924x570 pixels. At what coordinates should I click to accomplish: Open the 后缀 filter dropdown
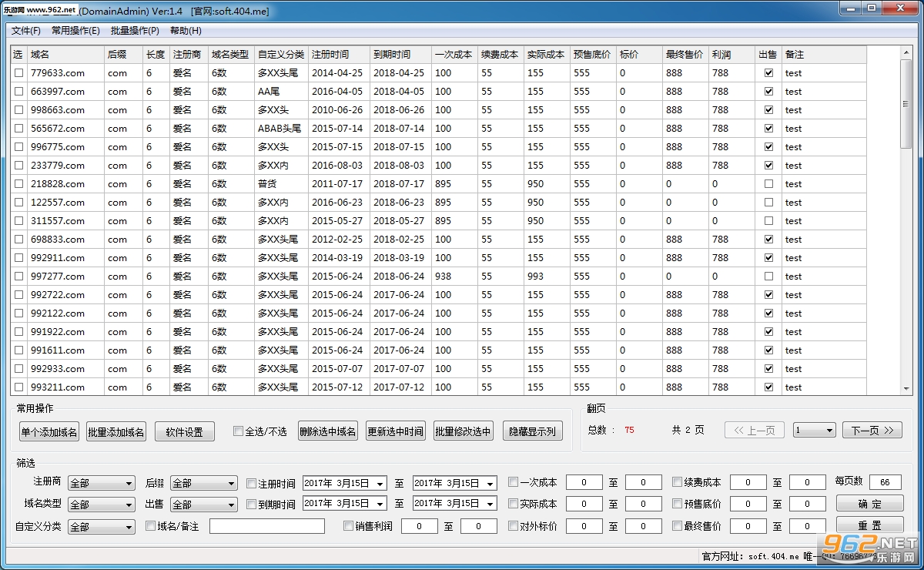click(204, 483)
